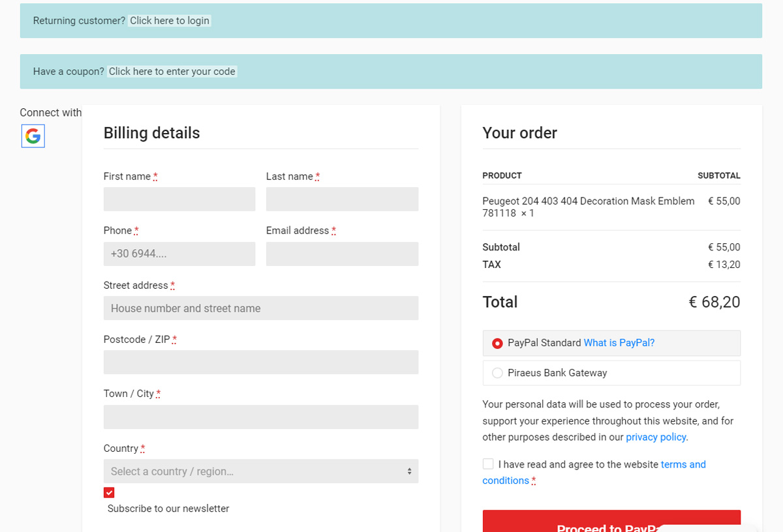Select PayPal Standard payment option
Screen dimensions: 783x532
pos(497,343)
